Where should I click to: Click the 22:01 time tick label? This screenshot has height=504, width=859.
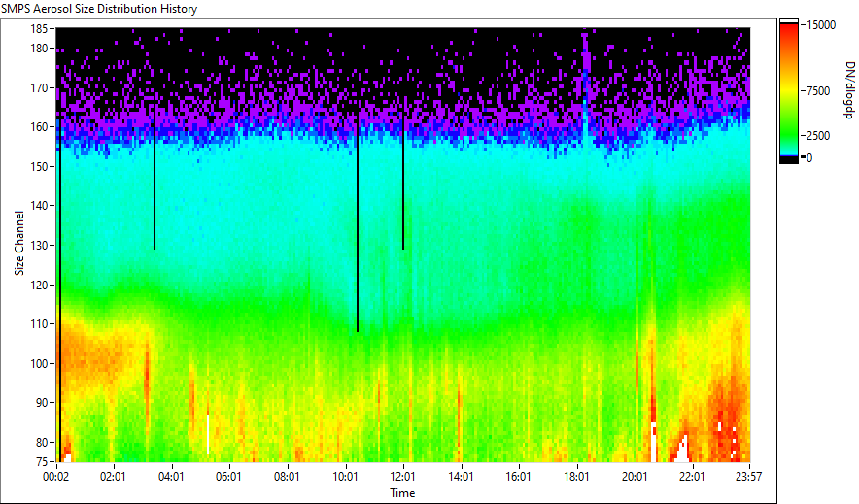point(692,477)
